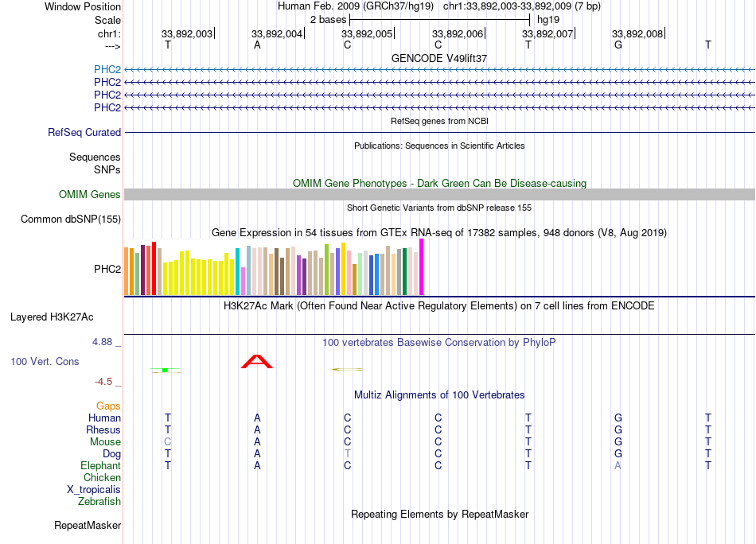Click Multiz Alignments of 100 Vertebrates title
Viewport: 756px width, 544px height.
(439, 395)
